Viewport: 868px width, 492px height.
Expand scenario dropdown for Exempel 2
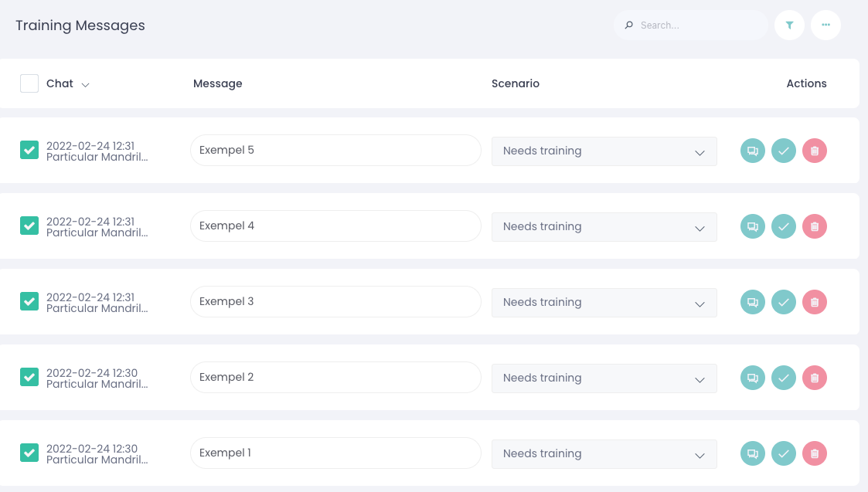click(604, 378)
